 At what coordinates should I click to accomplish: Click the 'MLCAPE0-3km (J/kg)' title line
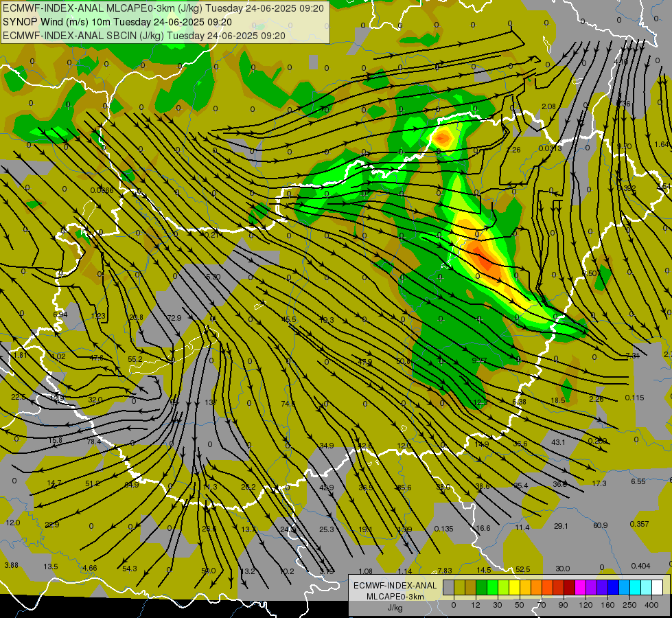(163, 8)
